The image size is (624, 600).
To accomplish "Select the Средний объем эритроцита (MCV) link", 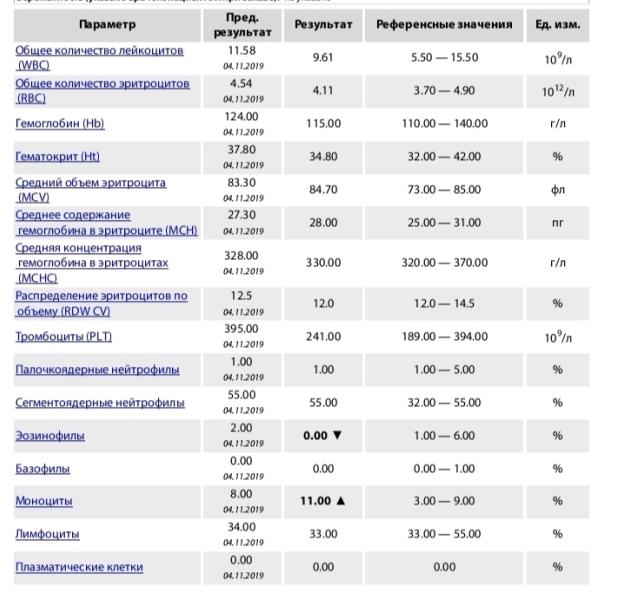I will tap(90, 184).
